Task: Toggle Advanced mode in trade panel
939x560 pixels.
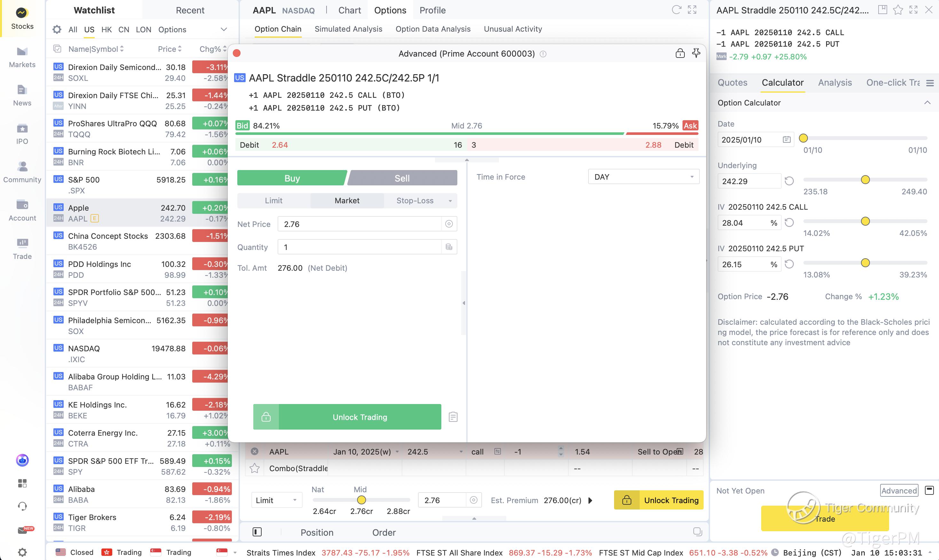Action: (x=899, y=491)
